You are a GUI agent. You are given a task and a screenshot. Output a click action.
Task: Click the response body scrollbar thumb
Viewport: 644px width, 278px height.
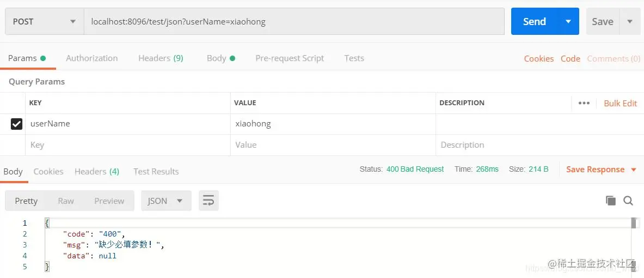coord(634,223)
